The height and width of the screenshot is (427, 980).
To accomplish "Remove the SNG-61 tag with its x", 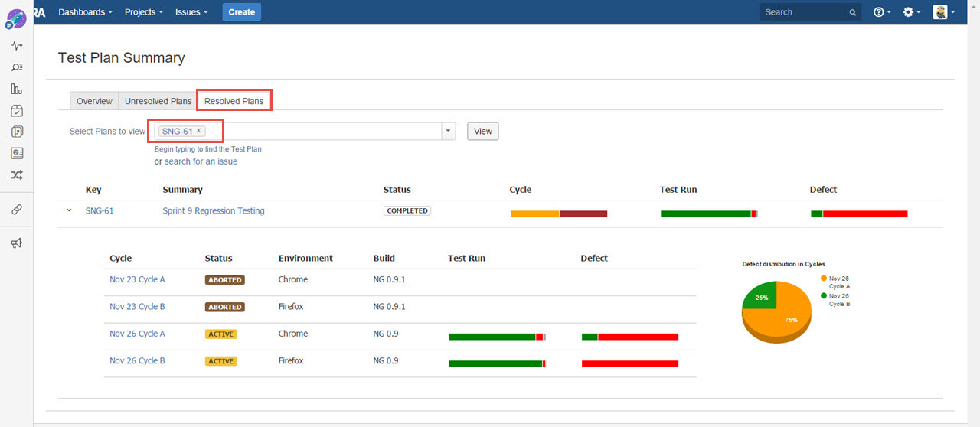I will point(198,131).
